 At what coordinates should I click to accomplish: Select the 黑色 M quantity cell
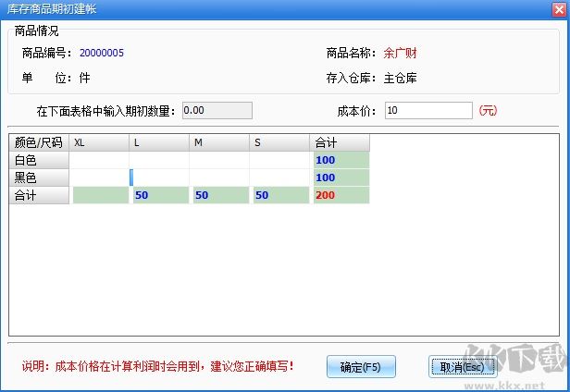click(219, 178)
